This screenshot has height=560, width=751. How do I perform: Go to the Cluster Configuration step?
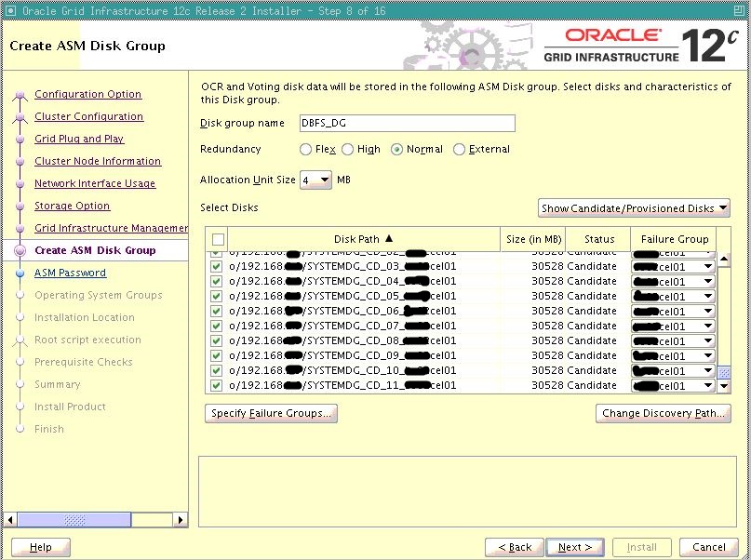[89, 116]
